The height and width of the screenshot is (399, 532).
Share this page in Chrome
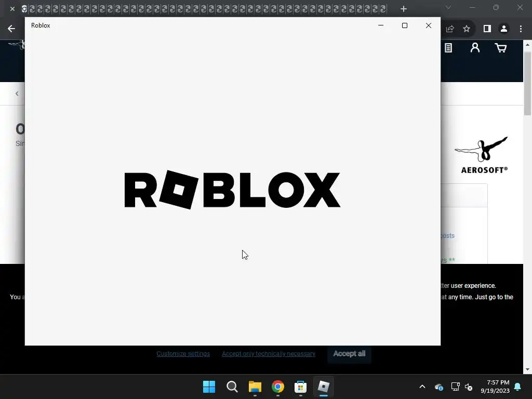[450, 29]
